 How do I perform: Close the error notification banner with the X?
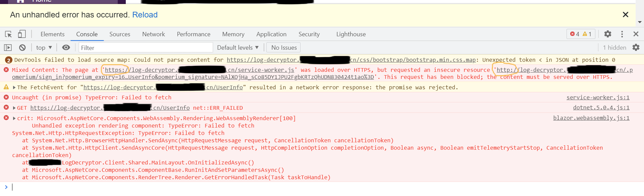(625, 14)
